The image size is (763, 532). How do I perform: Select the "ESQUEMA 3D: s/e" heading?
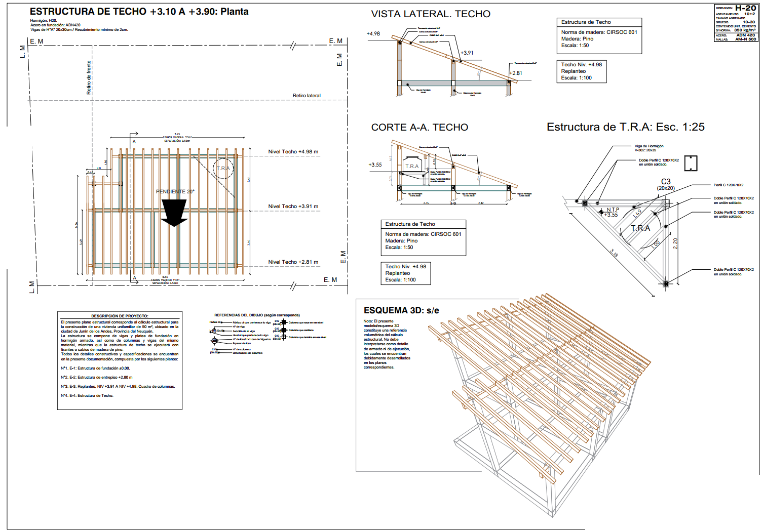[401, 310]
